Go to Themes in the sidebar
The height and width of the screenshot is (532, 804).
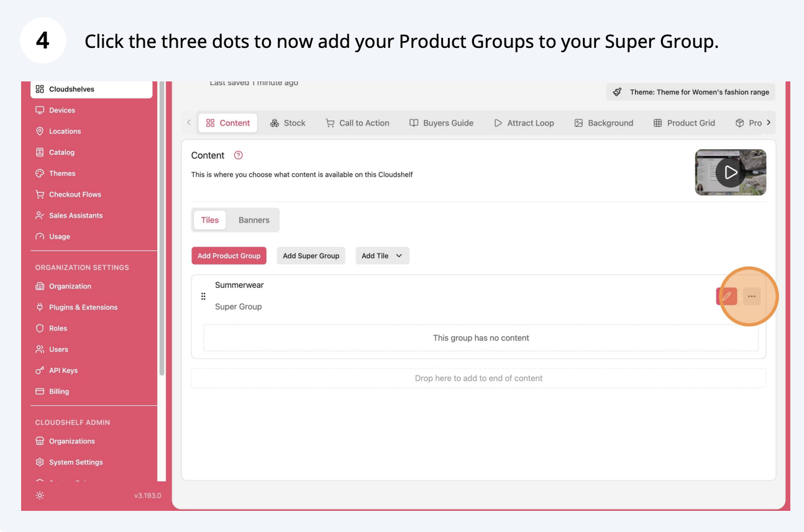pyautogui.click(x=62, y=173)
